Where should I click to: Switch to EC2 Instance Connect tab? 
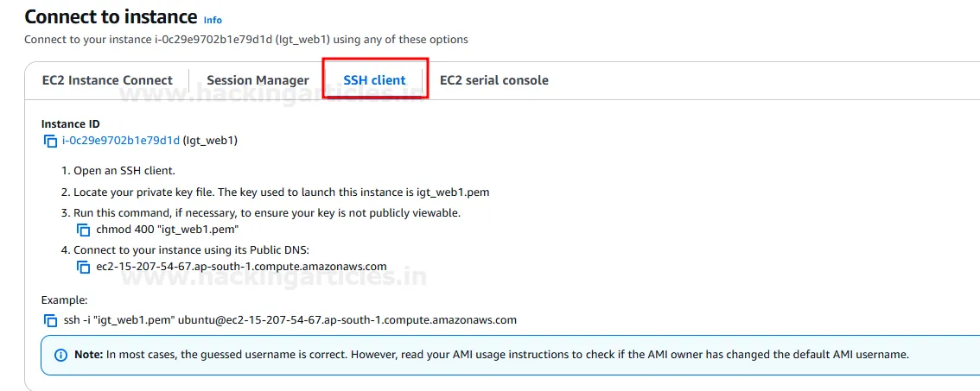[x=107, y=80]
